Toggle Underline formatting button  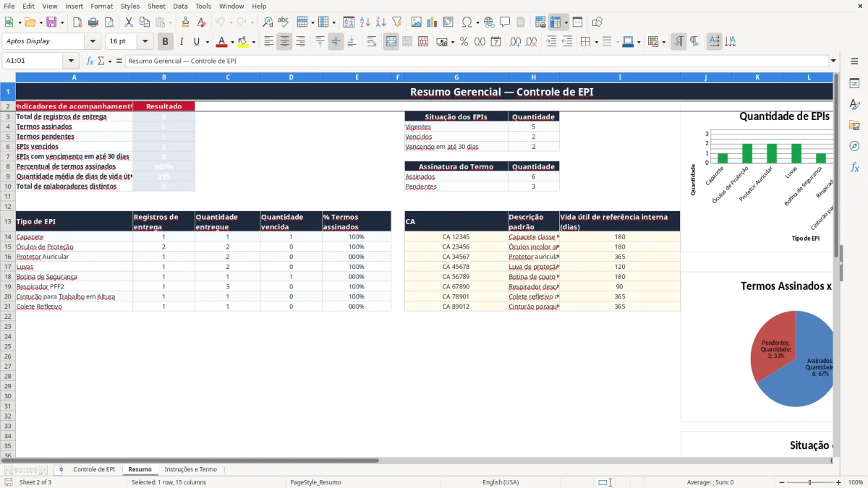[x=196, y=42]
